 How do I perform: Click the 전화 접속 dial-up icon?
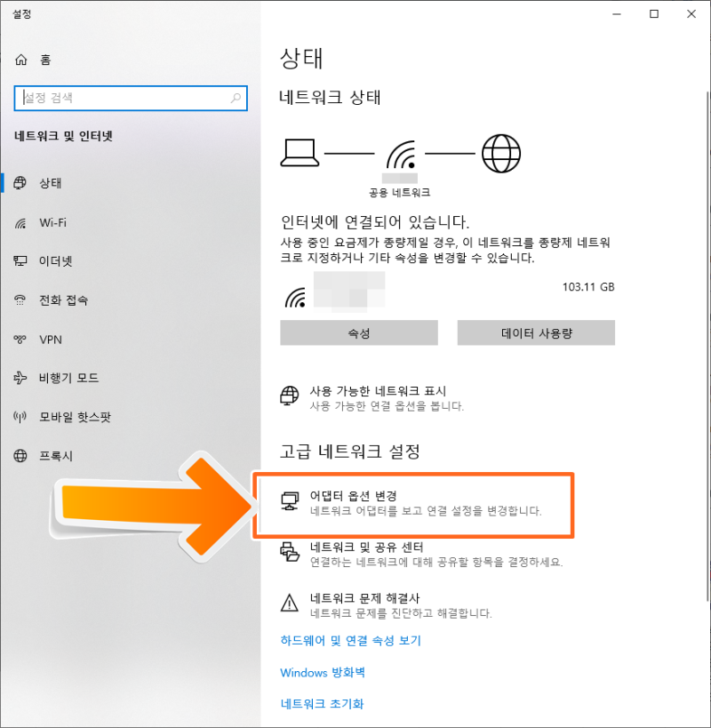[x=20, y=300]
